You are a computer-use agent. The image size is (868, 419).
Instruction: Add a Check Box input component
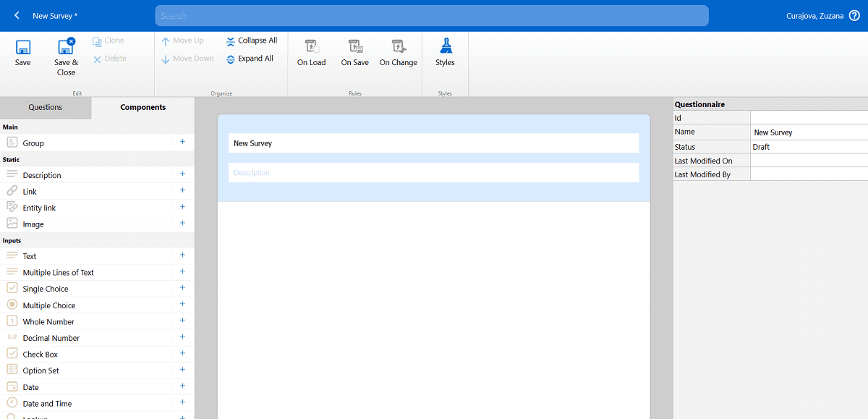pyautogui.click(x=182, y=354)
